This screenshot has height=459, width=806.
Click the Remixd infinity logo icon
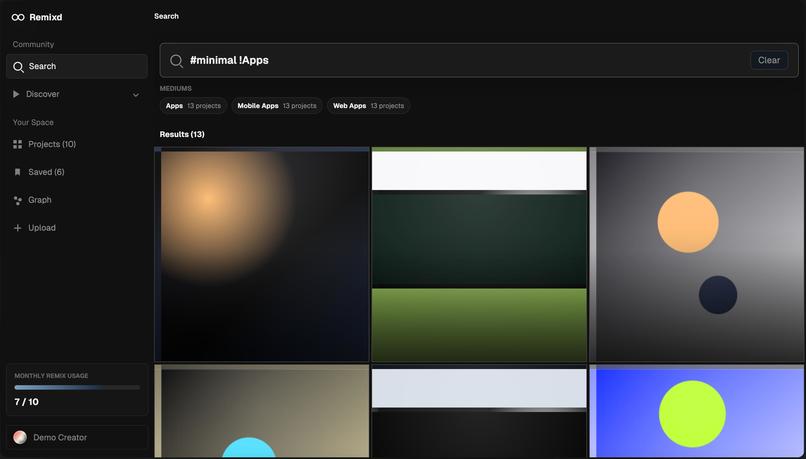pos(18,17)
